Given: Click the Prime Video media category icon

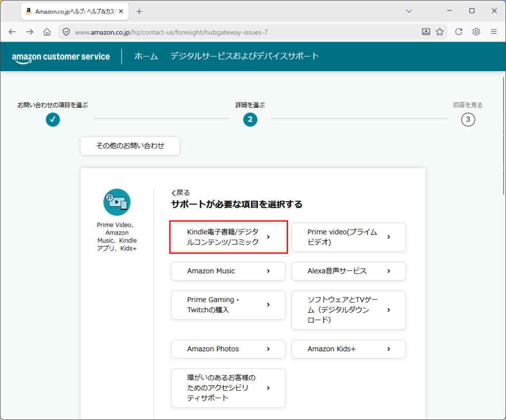Looking at the screenshot, I should pos(117,202).
